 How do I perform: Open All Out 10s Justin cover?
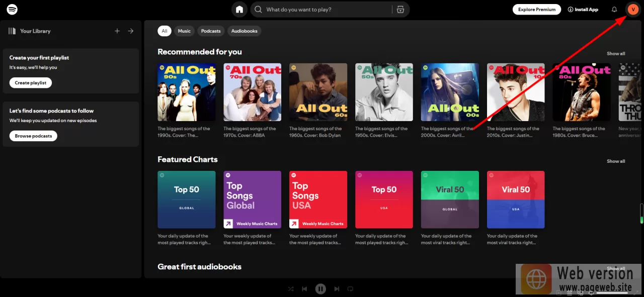coord(516,92)
